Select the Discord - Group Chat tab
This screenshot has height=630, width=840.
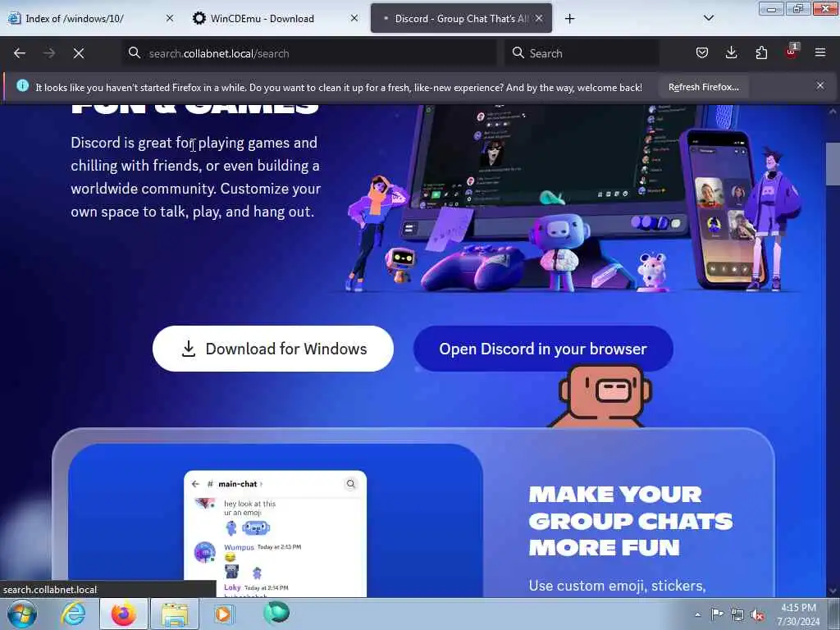(x=461, y=18)
